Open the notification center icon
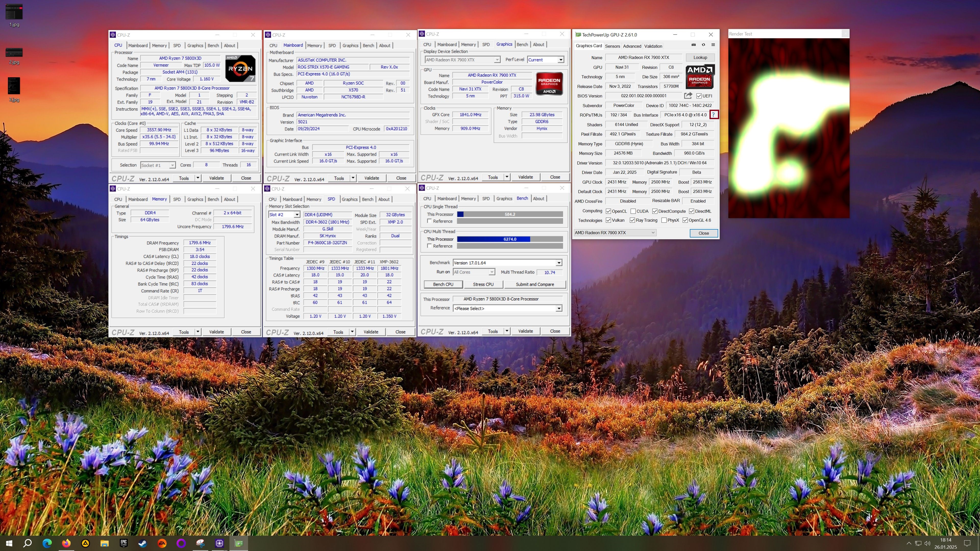The width and height of the screenshot is (980, 551). coord(967,543)
